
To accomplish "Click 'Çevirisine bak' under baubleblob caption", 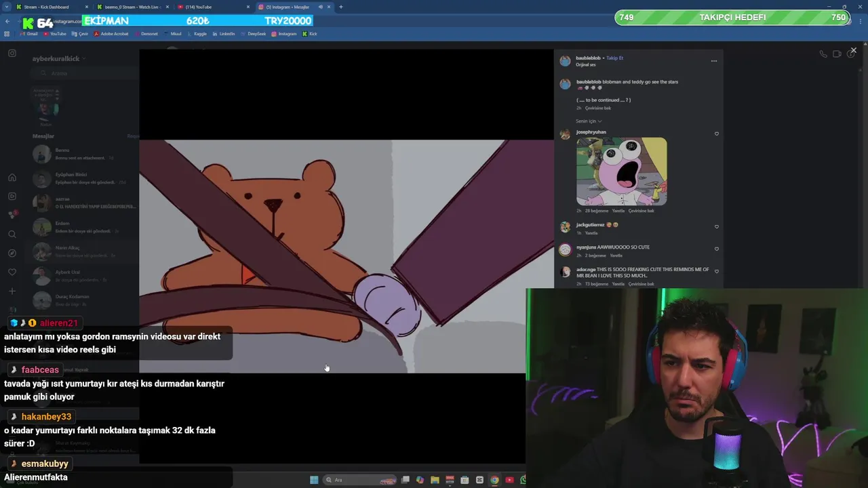I will point(598,108).
